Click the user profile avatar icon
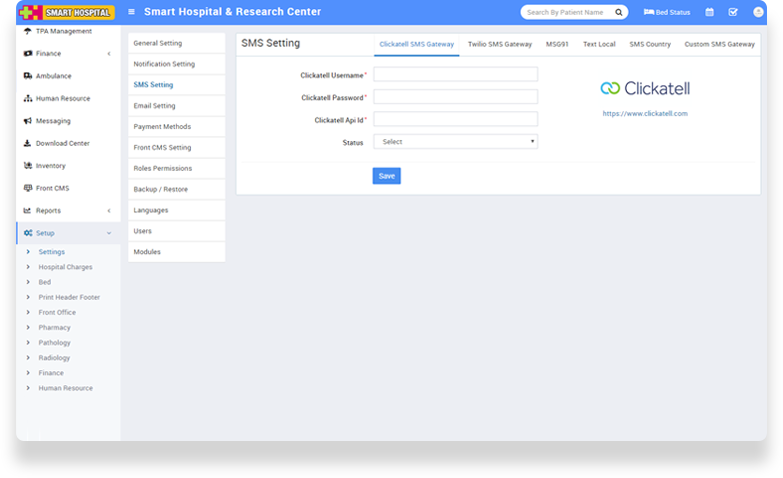The height and width of the screenshot is (478, 783). click(x=757, y=12)
